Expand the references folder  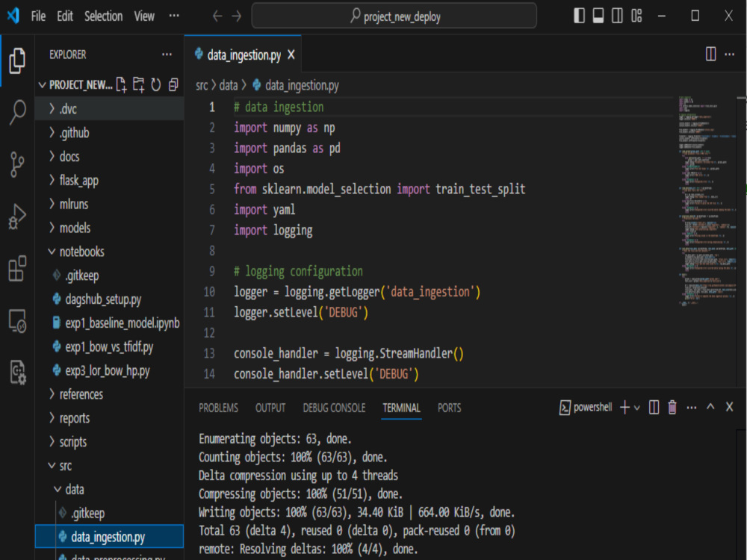pyautogui.click(x=110, y=395)
